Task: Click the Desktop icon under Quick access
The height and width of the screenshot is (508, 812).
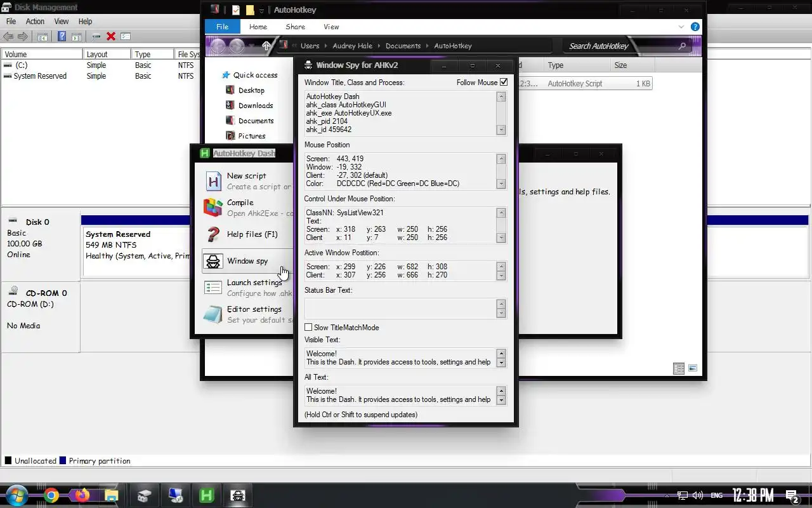Action: (x=230, y=90)
